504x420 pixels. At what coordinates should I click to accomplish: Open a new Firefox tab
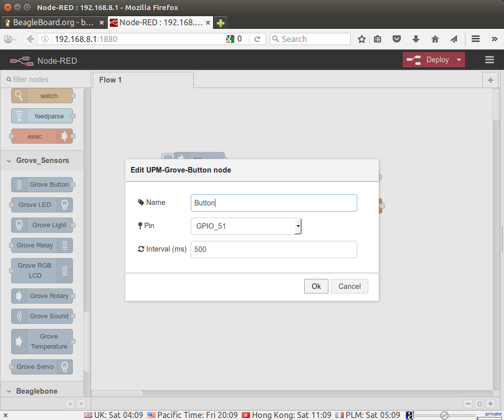point(221,23)
